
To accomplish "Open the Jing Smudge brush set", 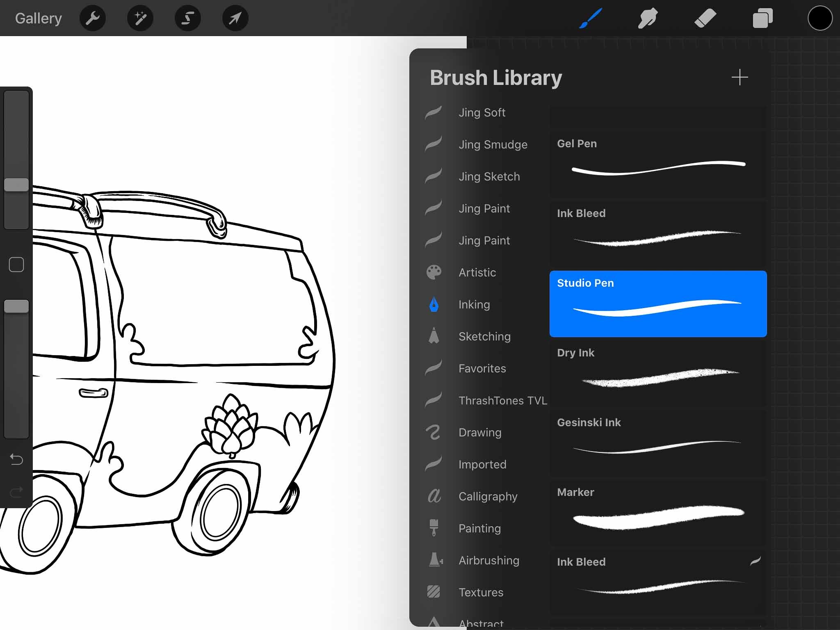I will click(x=493, y=144).
